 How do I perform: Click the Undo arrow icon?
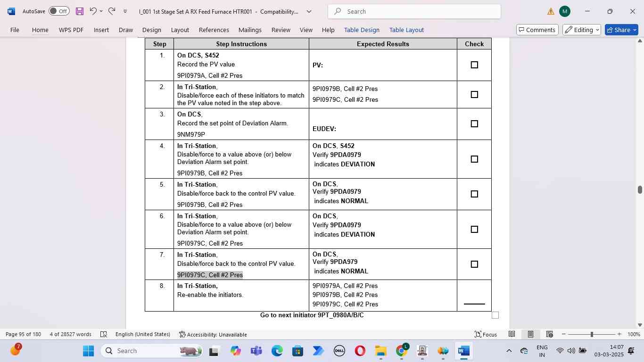click(x=93, y=11)
